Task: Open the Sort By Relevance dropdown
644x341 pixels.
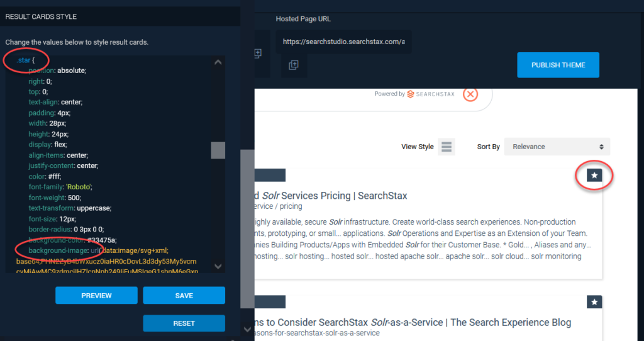Action: [557, 147]
